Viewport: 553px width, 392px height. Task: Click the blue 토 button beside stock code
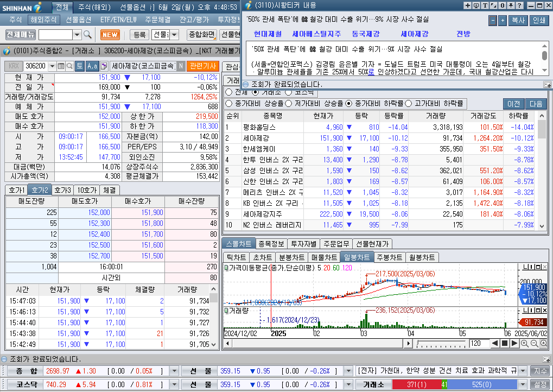pos(80,66)
